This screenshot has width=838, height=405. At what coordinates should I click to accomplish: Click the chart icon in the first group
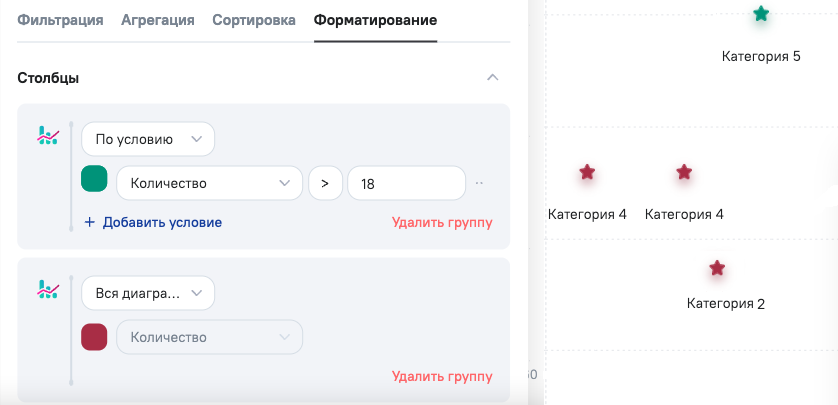point(47,136)
